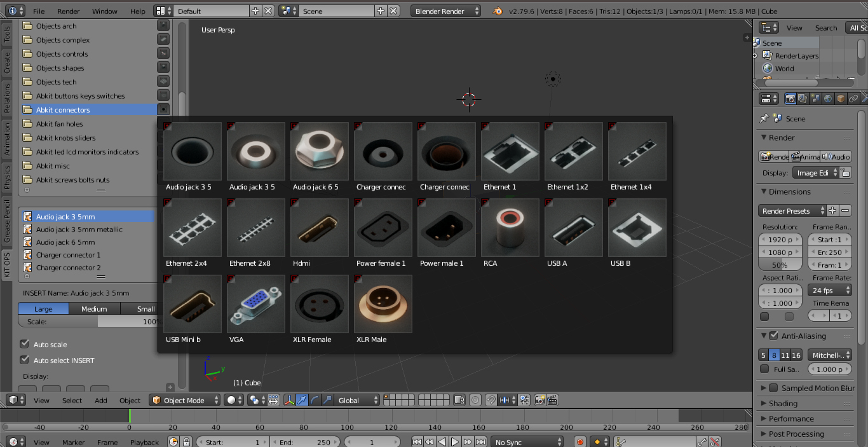Open the Object properties cube icon
The width and height of the screenshot is (868, 447).
point(839,98)
